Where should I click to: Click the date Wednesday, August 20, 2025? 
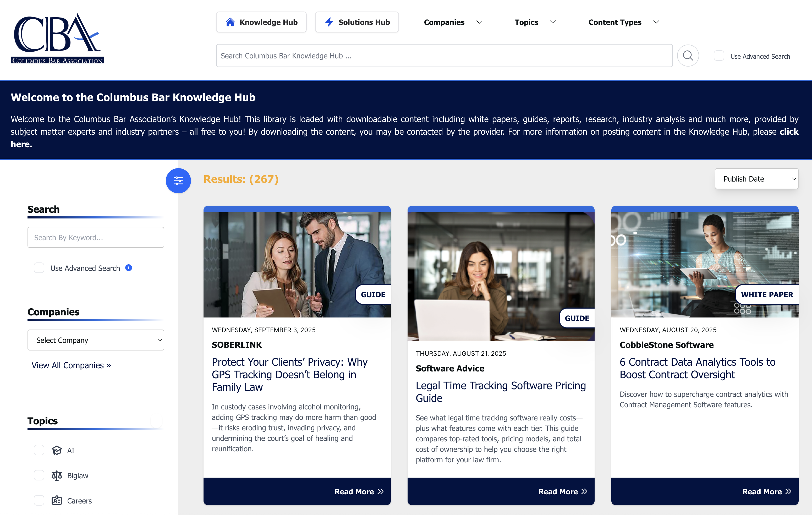(x=668, y=330)
